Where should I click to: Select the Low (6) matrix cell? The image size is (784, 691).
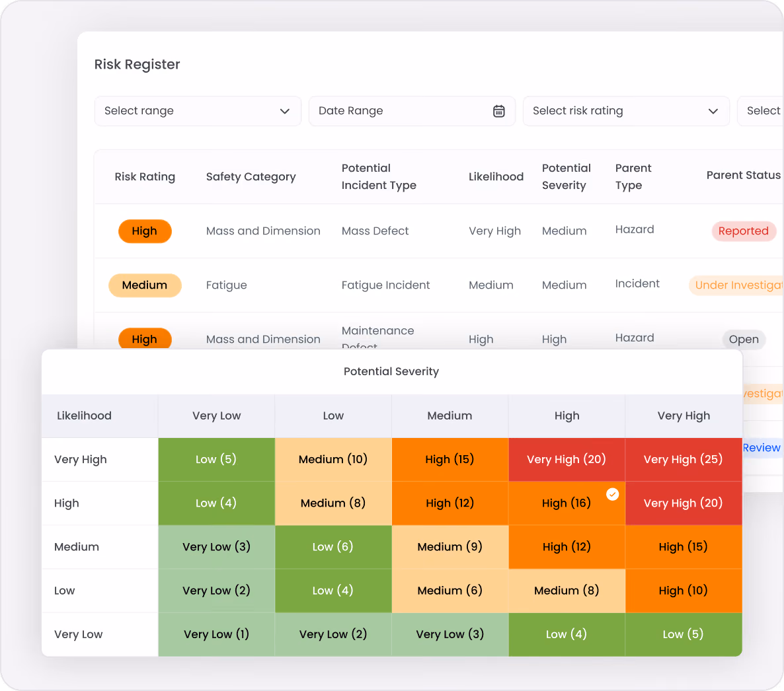(333, 547)
